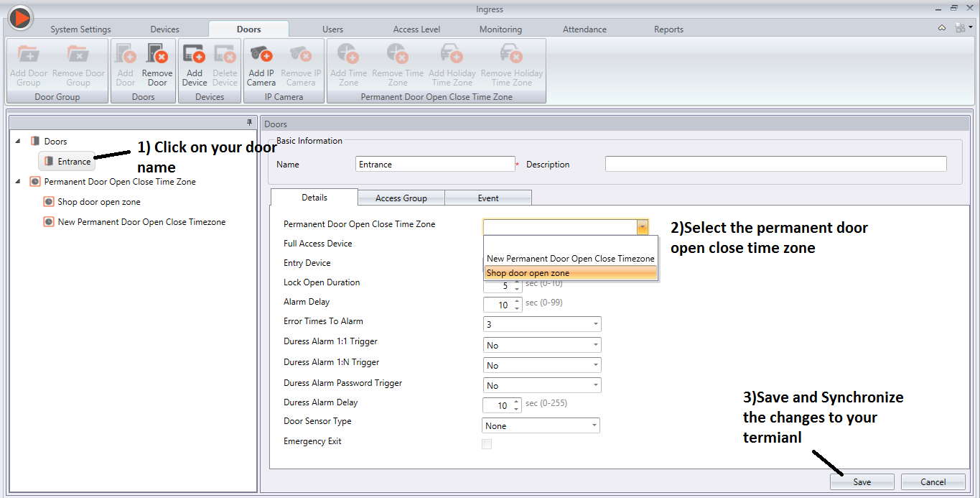Choose Shop door open zone from the dropdown list

click(x=570, y=273)
